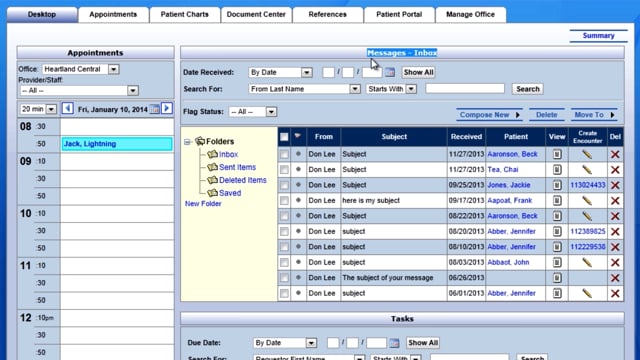Open the Date Received calendar picker icon
Screen dimensions: 640x360
pyautogui.click(x=390, y=72)
